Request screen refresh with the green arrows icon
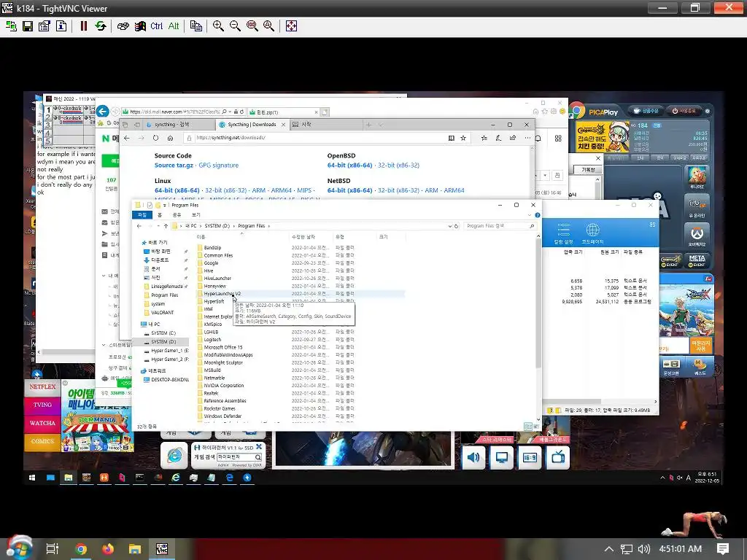The width and height of the screenshot is (747, 560). tap(101, 26)
